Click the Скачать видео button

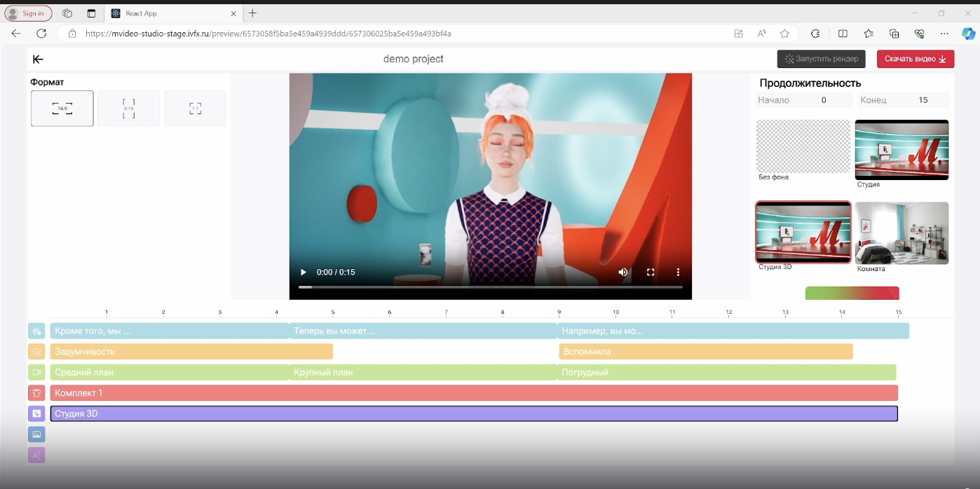click(x=915, y=59)
